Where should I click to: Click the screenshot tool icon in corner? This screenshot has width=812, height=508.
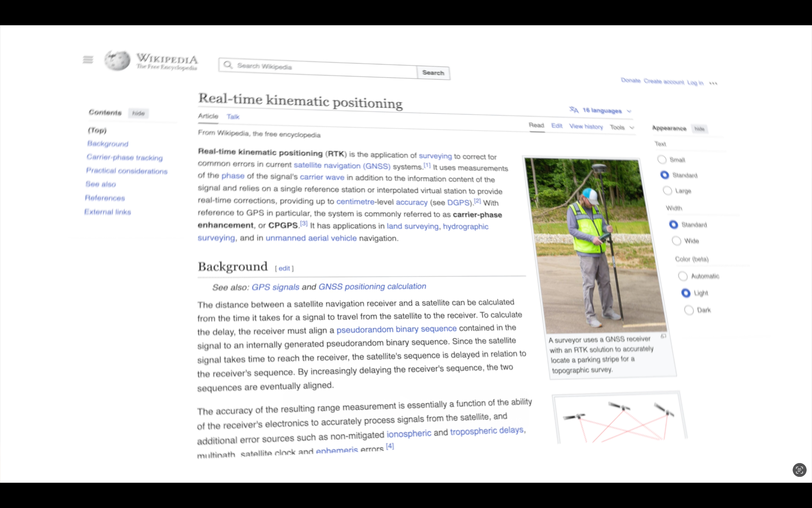tap(799, 470)
